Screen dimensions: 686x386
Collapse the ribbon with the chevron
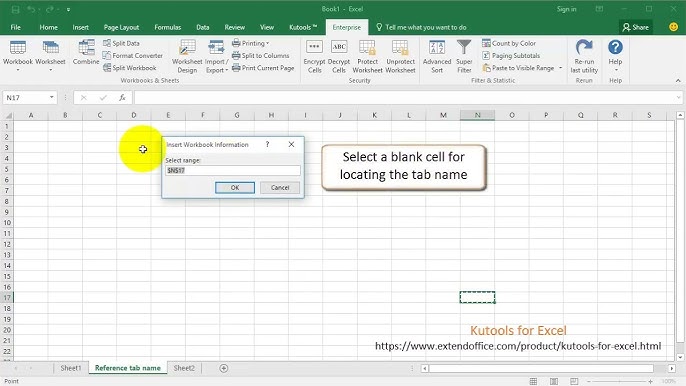point(678,81)
